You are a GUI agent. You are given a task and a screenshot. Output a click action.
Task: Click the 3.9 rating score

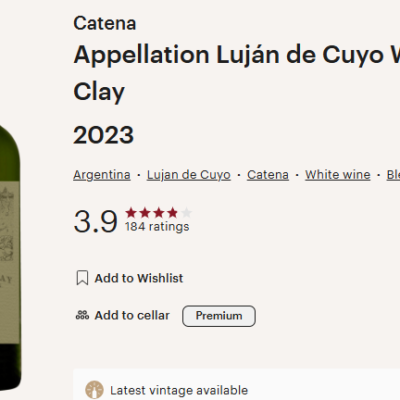click(95, 221)
